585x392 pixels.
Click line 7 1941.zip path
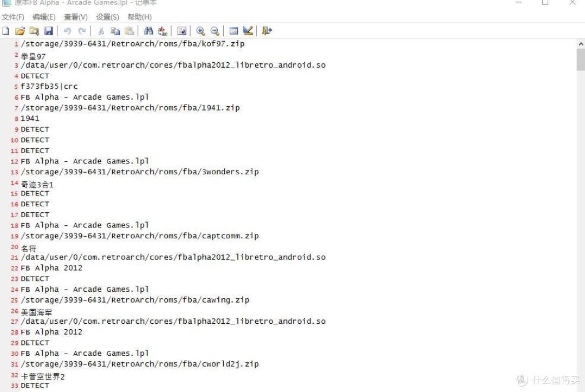point(130,108)
